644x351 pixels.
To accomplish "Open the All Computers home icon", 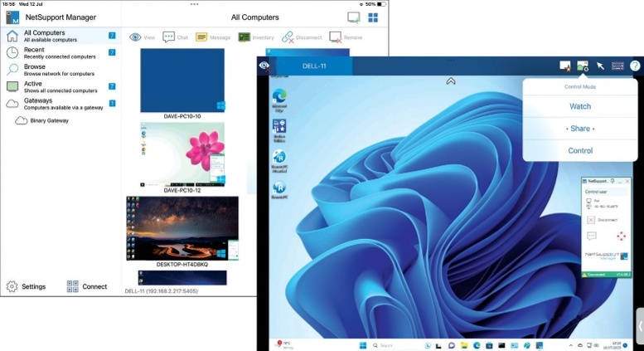I will point(12,36).
